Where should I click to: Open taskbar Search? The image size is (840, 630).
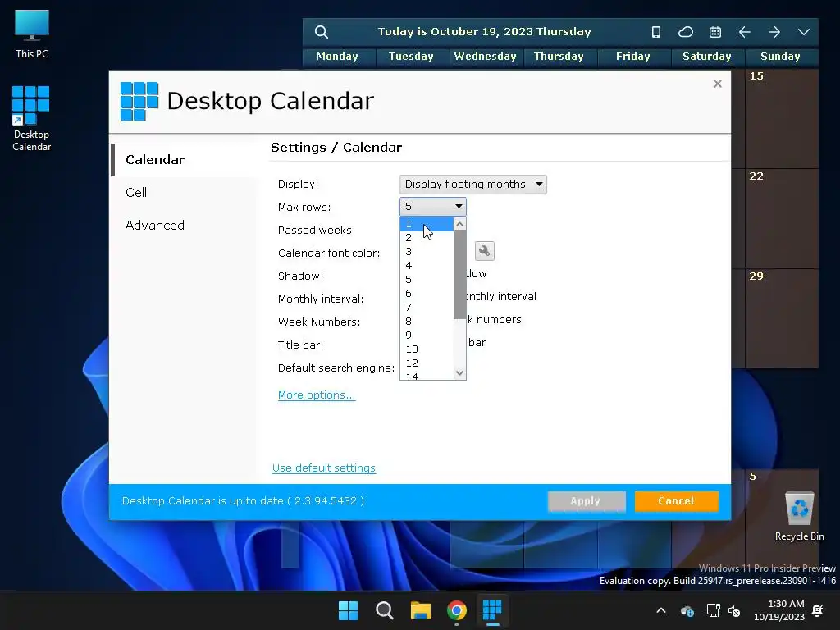pos(385,610)
